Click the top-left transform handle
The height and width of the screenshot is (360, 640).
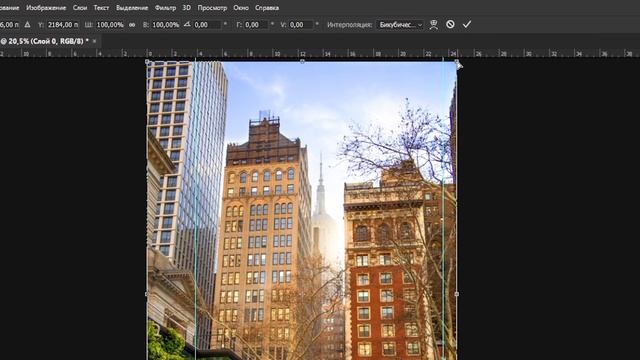(147, 62)
